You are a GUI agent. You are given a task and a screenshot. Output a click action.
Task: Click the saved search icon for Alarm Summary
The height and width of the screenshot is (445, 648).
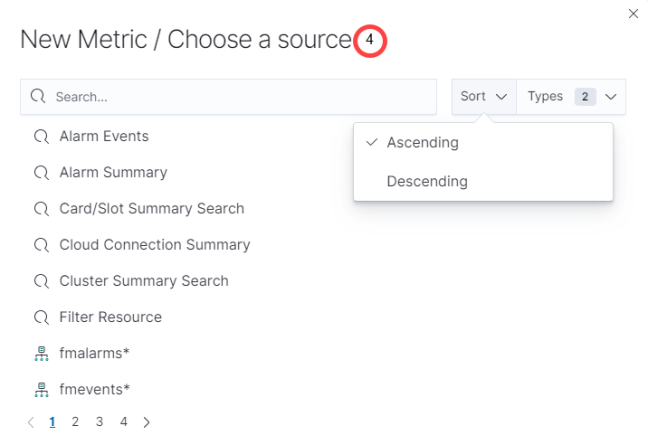(x=41, y=172)
